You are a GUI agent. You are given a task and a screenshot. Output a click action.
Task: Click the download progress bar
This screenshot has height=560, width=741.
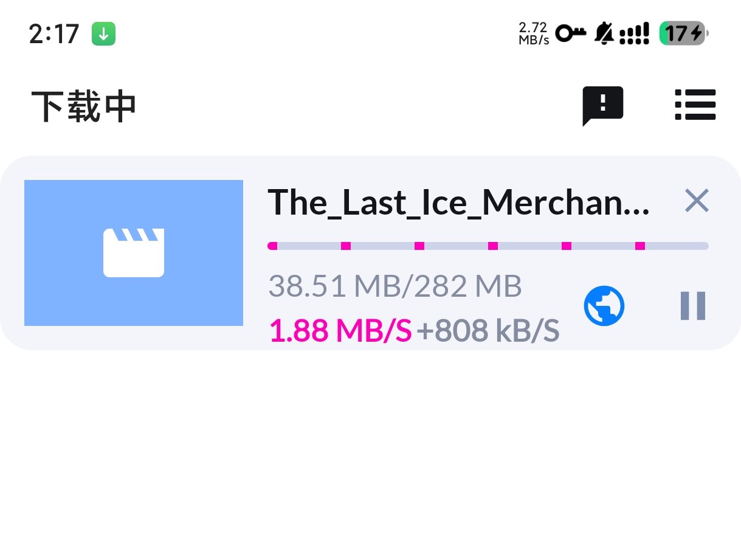coord(488,246)
